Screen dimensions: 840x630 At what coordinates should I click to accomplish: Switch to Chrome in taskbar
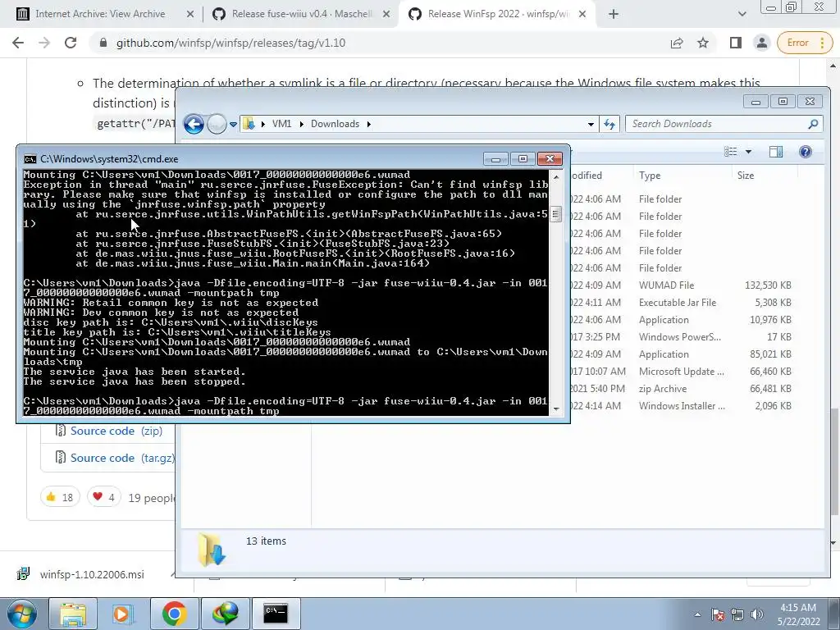pyautogui.click(x=174, y=613)
